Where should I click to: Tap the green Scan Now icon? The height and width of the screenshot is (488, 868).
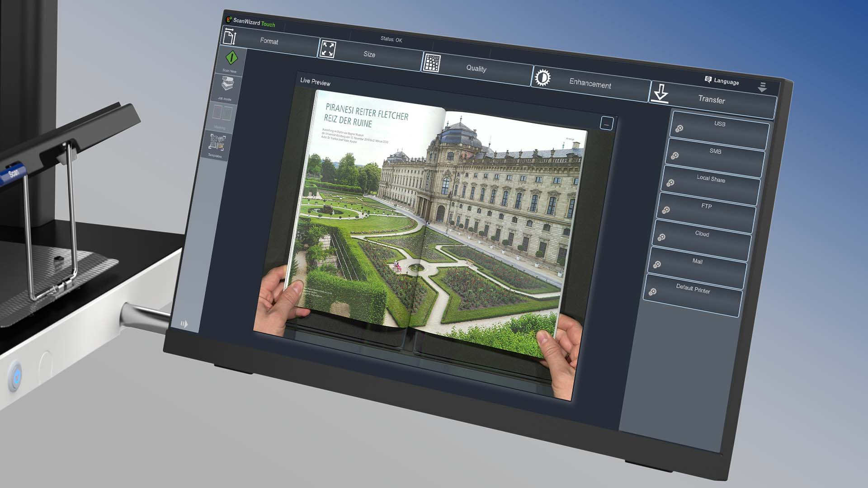coord(231,58)
